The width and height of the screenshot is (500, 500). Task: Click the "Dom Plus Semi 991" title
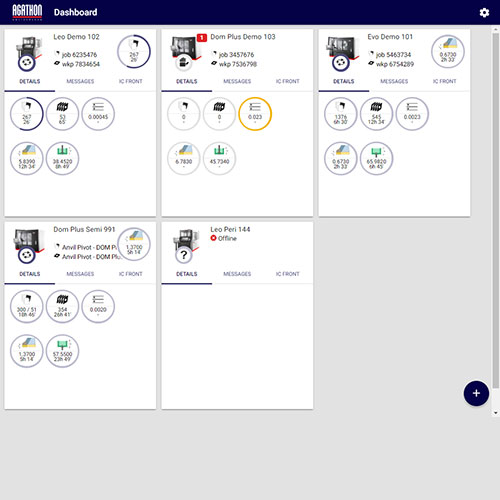coord(84,229)
